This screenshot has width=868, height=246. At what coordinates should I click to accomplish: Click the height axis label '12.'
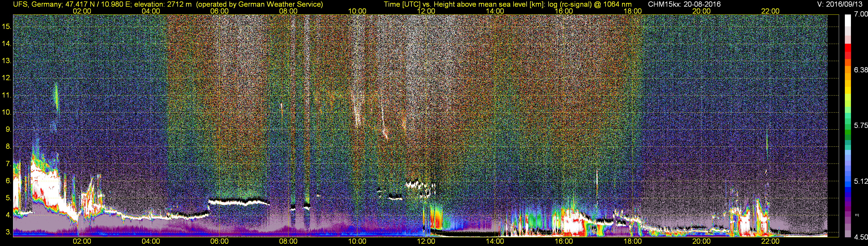tap(7, 78)
